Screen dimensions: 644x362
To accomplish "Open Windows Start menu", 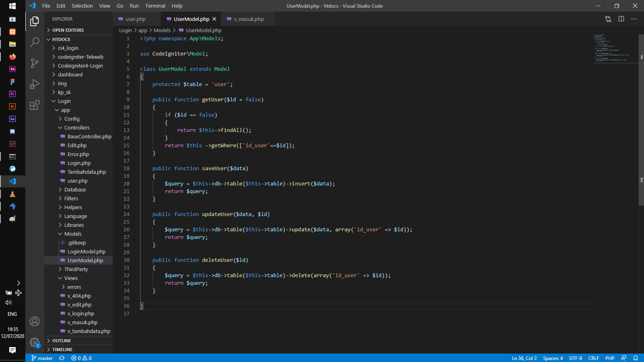I will 12,6.
